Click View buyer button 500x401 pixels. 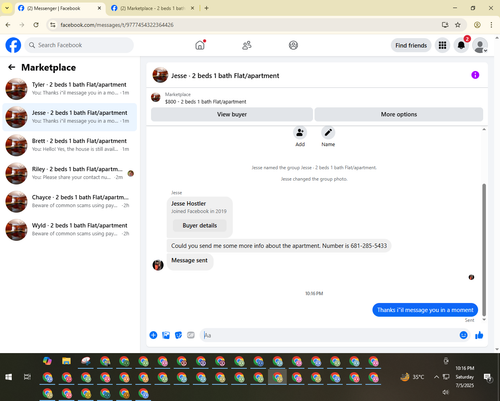(x=232, y=114)
